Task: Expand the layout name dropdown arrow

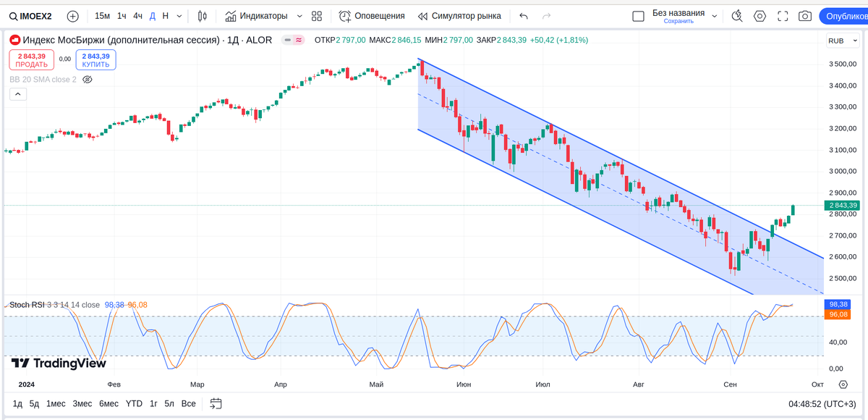Action: [x=715, y=16]
